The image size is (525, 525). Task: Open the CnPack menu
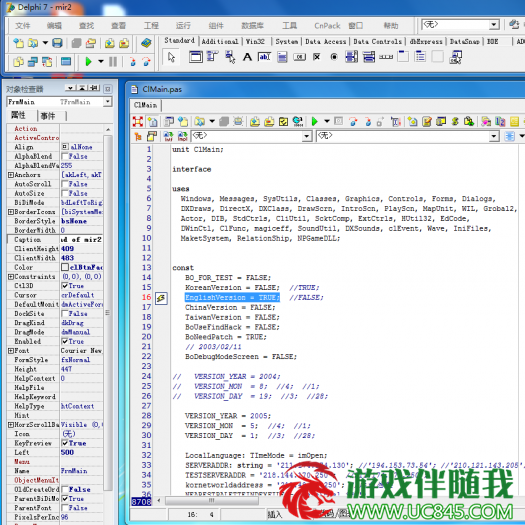coord(327,25)
